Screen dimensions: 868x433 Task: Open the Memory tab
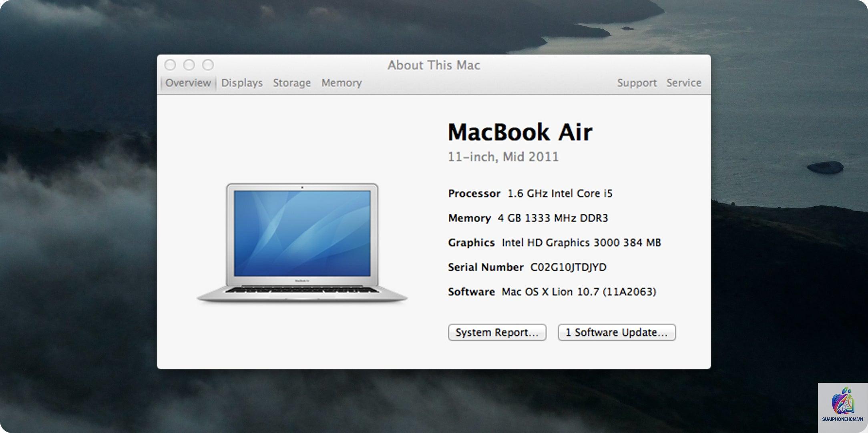(x=342, y=83)
